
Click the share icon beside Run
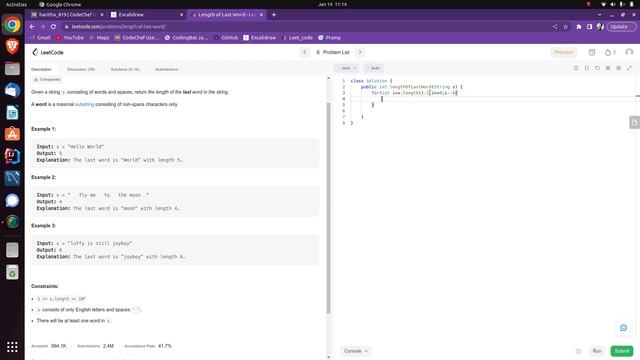pyautogui.click(x=578, y=351)
